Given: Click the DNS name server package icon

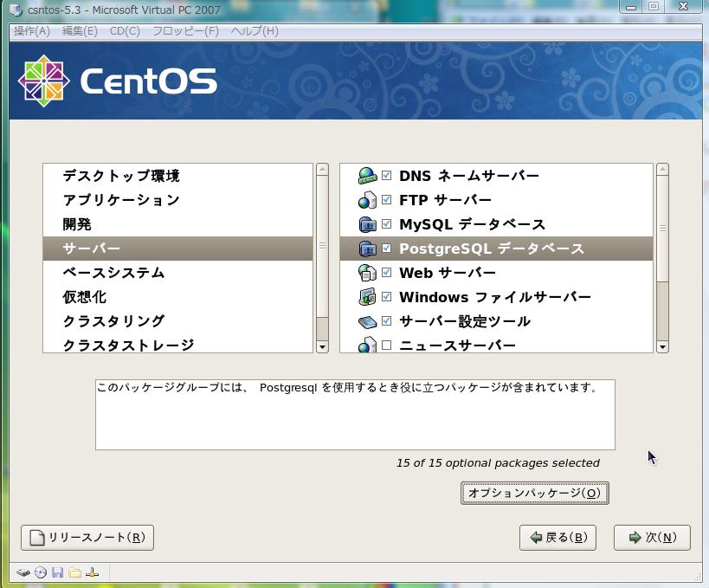Looking at the screenshot, I should (368, 176).
